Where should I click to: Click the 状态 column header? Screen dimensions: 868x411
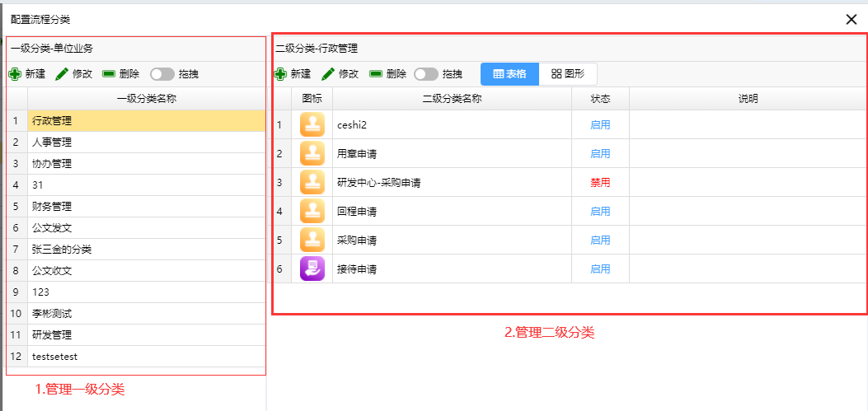[600, 99]
